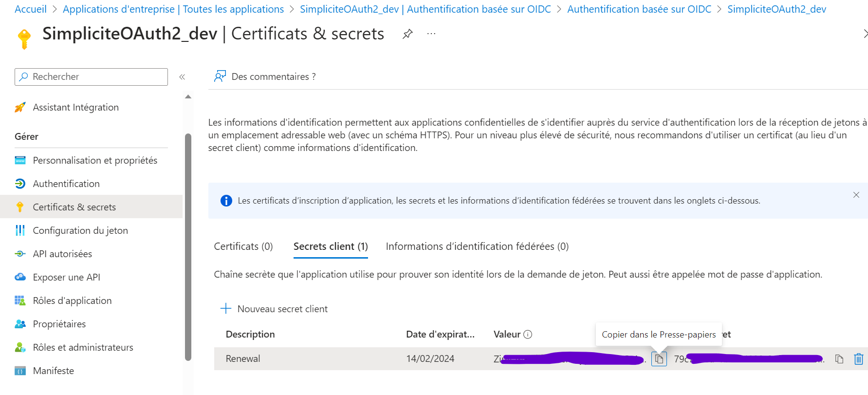Click the 14/02/2024 expiration date
868x395 pixels.
(x=430, y=358)
